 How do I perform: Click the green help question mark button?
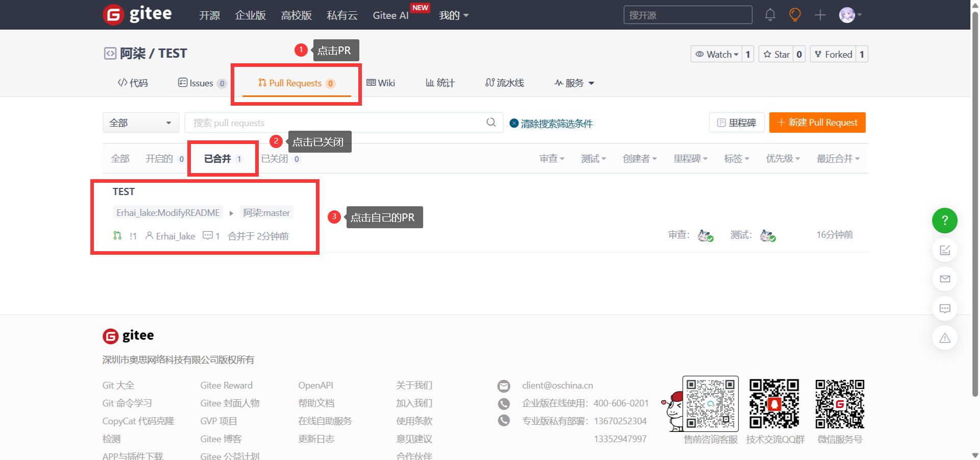tap(944, 221)
